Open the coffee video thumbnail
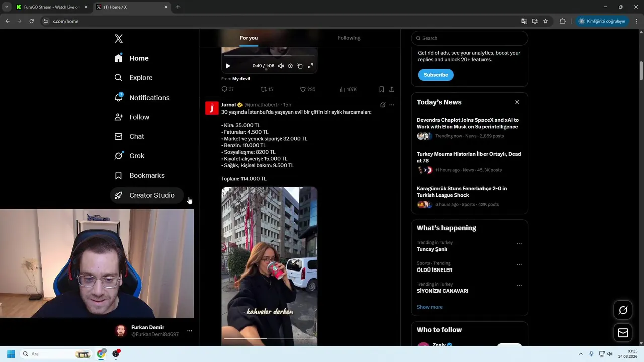Image resolution: width=644 pixels, height=362 pixels. (269, 266)
